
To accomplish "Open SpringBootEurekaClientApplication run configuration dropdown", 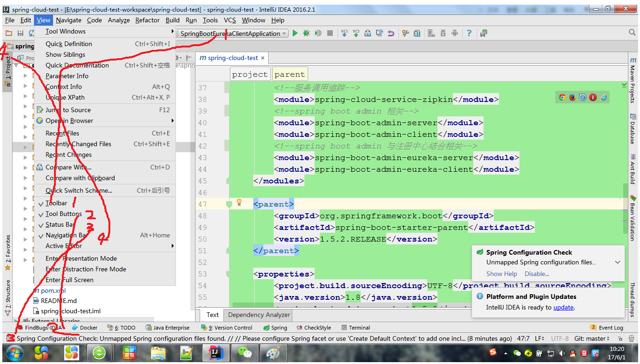I will point(233,34).
